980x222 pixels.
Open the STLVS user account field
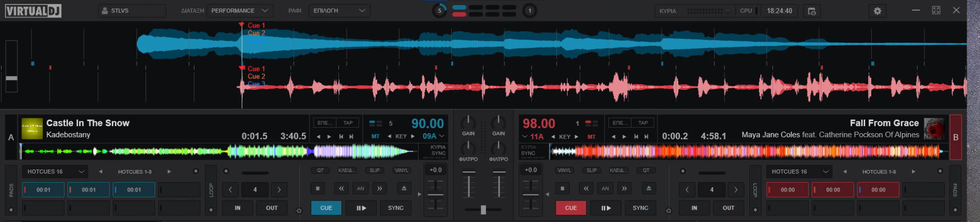click(132, 11)
